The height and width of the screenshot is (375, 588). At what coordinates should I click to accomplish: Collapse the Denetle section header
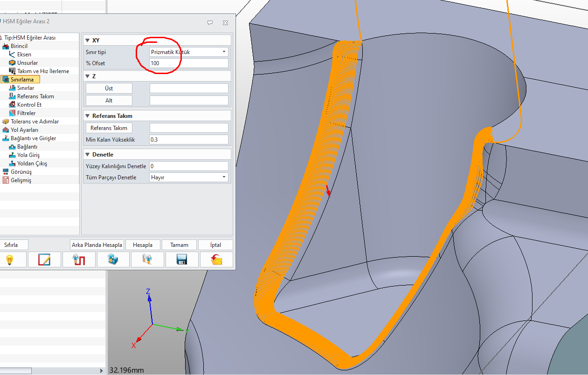pyautogui.click(x=88, y=154)
